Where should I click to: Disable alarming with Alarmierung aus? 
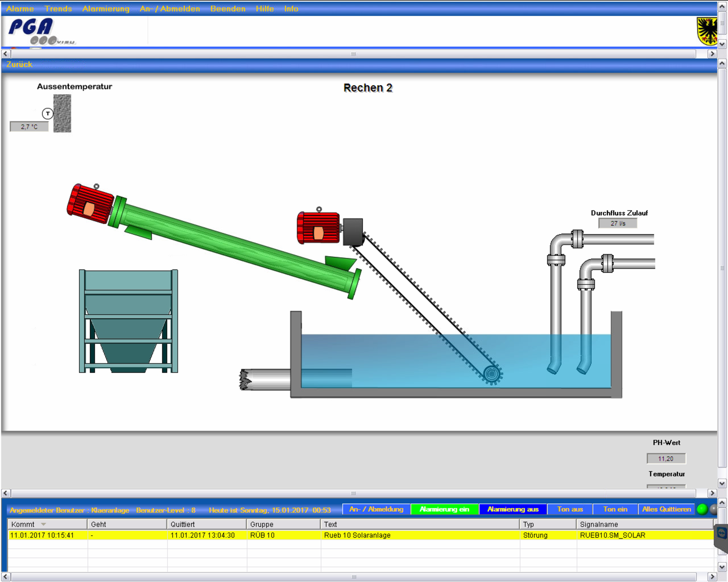513,509
